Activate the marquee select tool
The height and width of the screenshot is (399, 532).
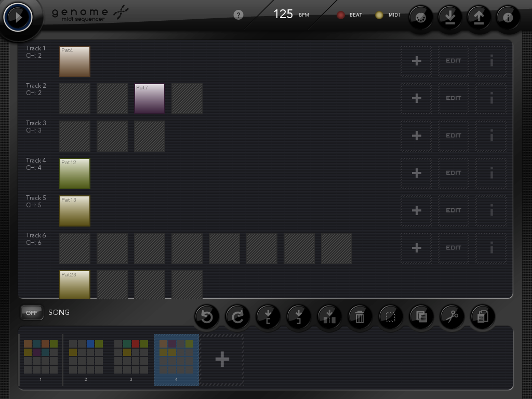pyautogui.click(x=391, y=316)
